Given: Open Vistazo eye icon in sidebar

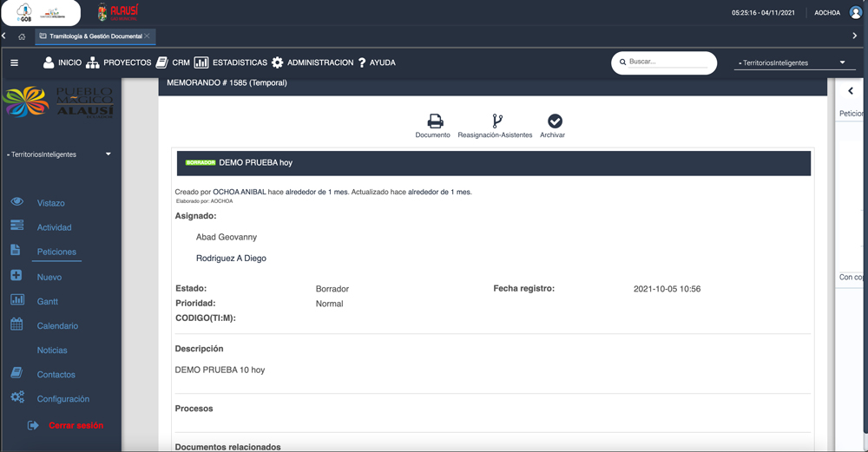Looking at the screenshot, I should [x=16, y=202].
